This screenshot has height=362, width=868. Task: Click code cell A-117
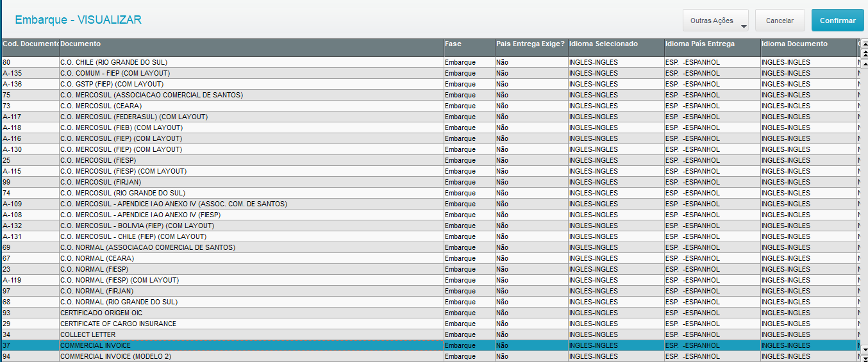tap(30, 117)
